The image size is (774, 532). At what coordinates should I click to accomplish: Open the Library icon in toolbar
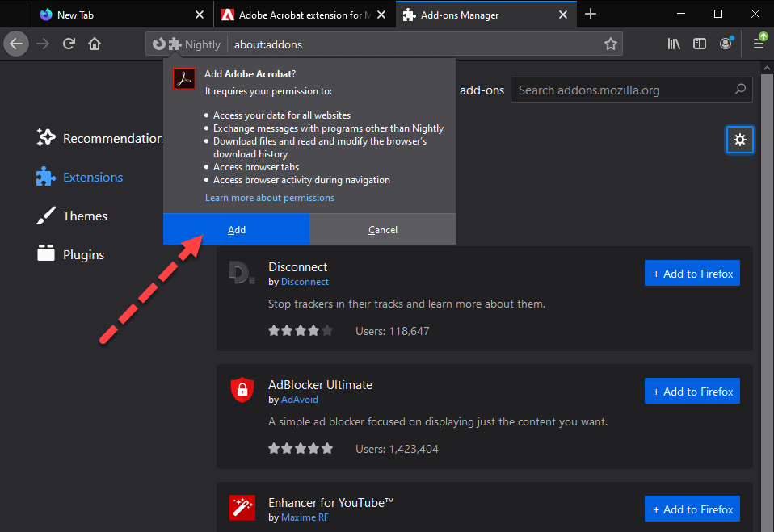[674, 44]
